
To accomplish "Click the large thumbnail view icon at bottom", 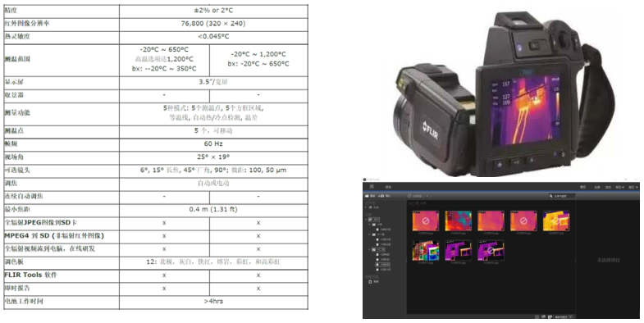I will point(550,316).
